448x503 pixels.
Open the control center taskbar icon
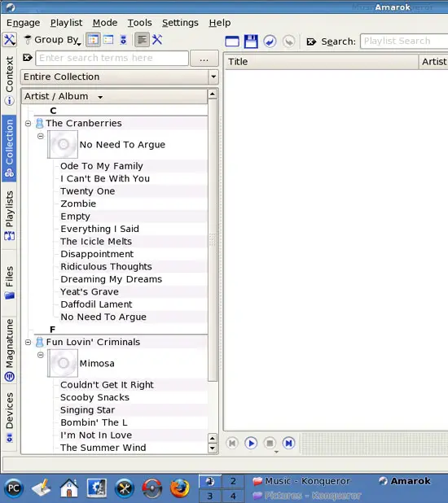click(97, 488)
